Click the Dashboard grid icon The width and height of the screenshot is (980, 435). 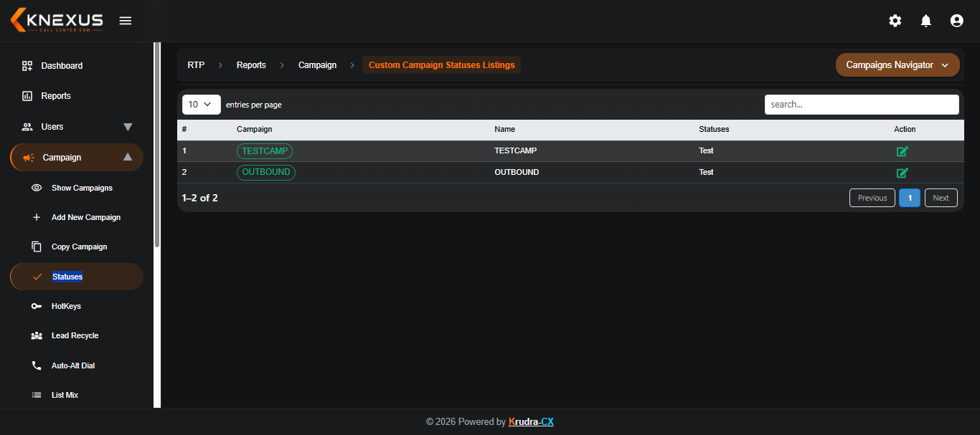tap(27, 66)
